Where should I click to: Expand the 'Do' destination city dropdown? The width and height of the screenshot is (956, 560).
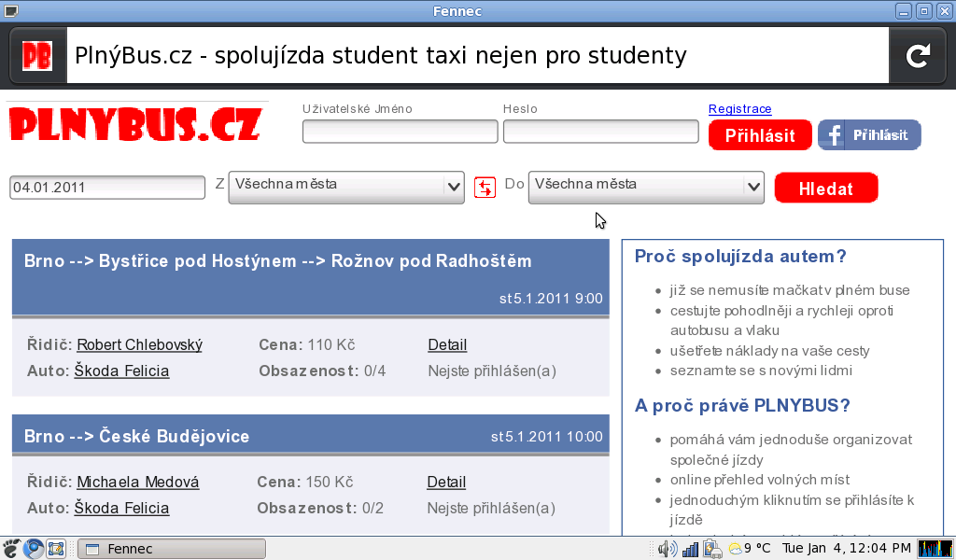point(646,187)
